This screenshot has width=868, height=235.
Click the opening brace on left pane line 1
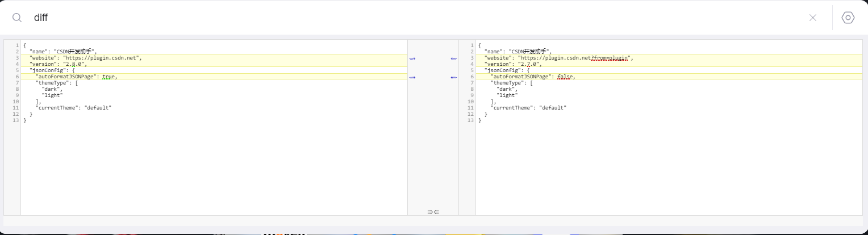tap(25, 45)
